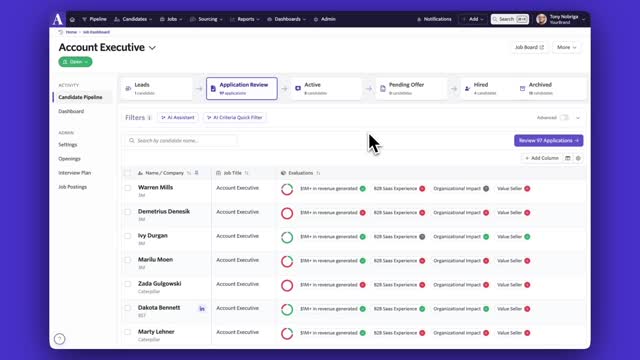This screenshot has width=640, height=360.
Task: Click the help question mark icon
Action: 60,339
